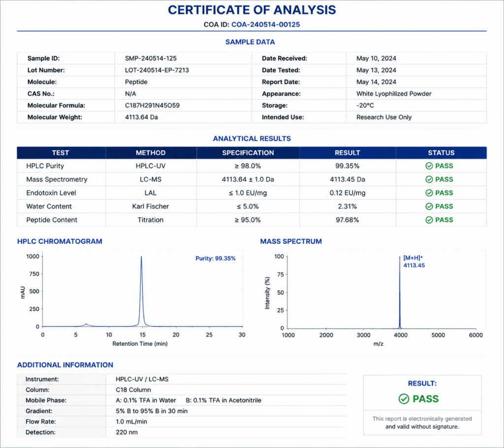Click the mobile phase A: 0.1% TFA in Water

(146, 400)
